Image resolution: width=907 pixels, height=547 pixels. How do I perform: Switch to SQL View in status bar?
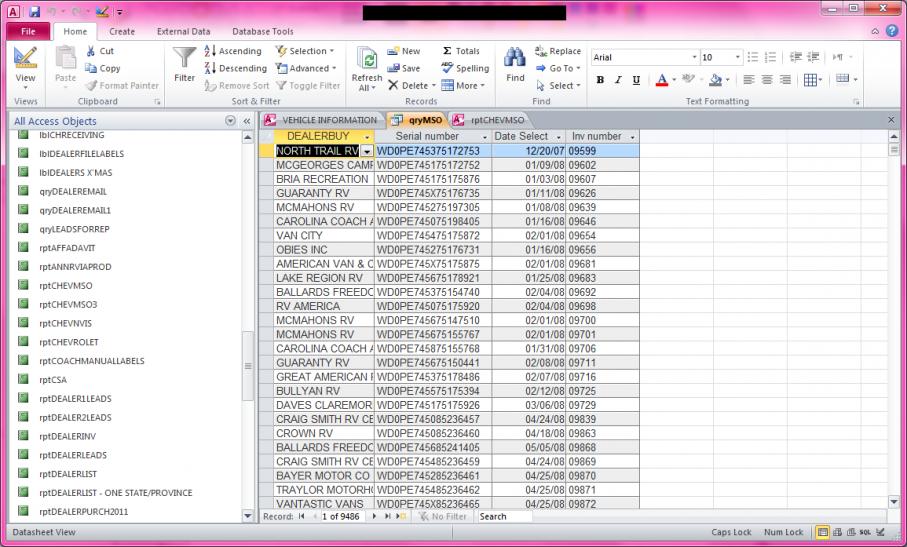point(865,532)
